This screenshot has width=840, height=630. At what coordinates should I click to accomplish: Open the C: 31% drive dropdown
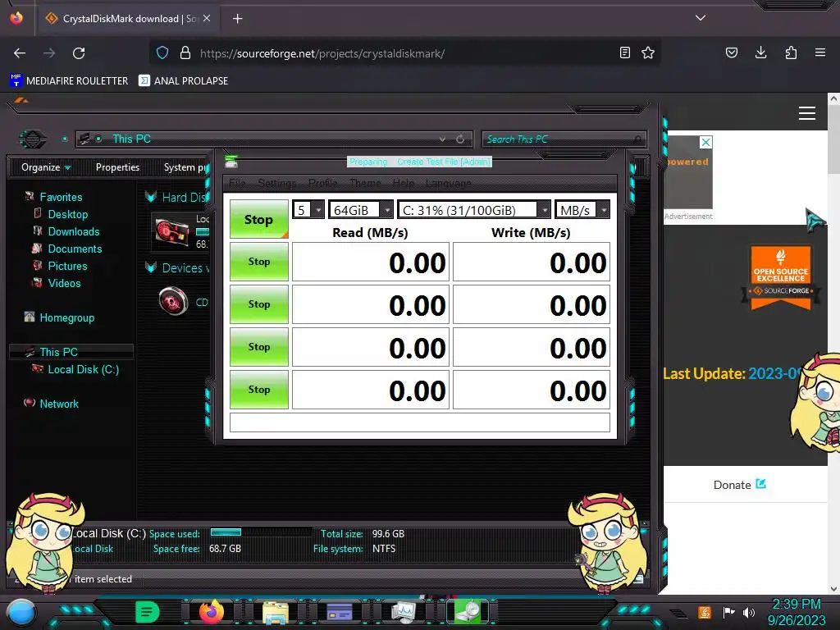[473, 209]
